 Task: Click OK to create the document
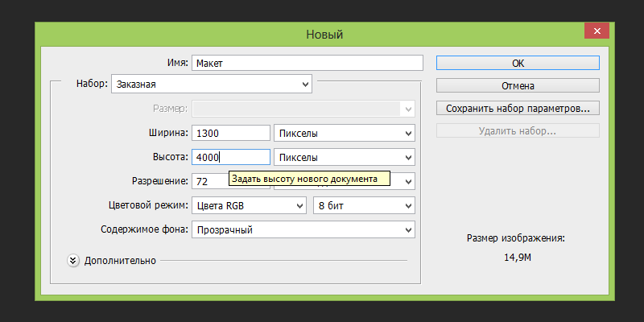pyautogui.click(x=518, y=63)
